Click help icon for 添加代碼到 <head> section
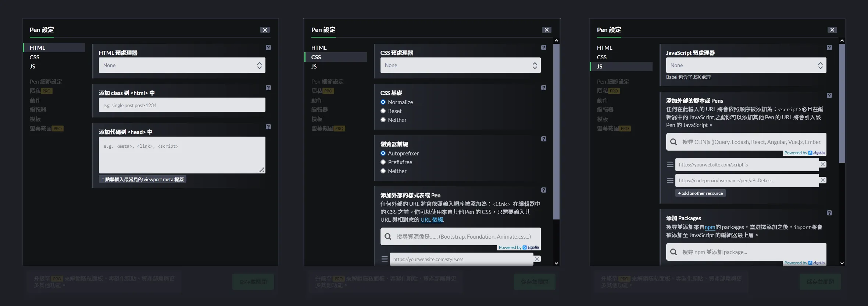 [x=268, y=127]
